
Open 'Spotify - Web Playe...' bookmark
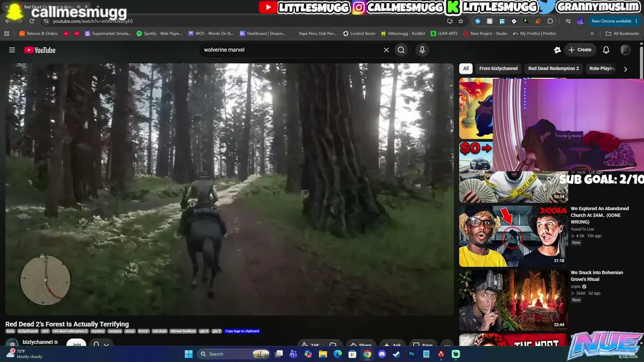pos(159,34)
